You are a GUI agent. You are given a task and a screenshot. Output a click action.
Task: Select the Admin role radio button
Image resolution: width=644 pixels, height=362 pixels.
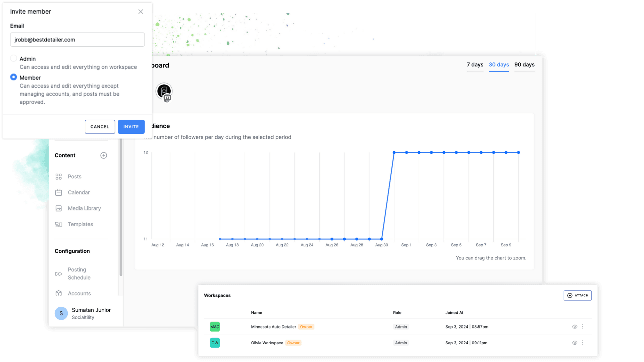[x=13, y=58]
